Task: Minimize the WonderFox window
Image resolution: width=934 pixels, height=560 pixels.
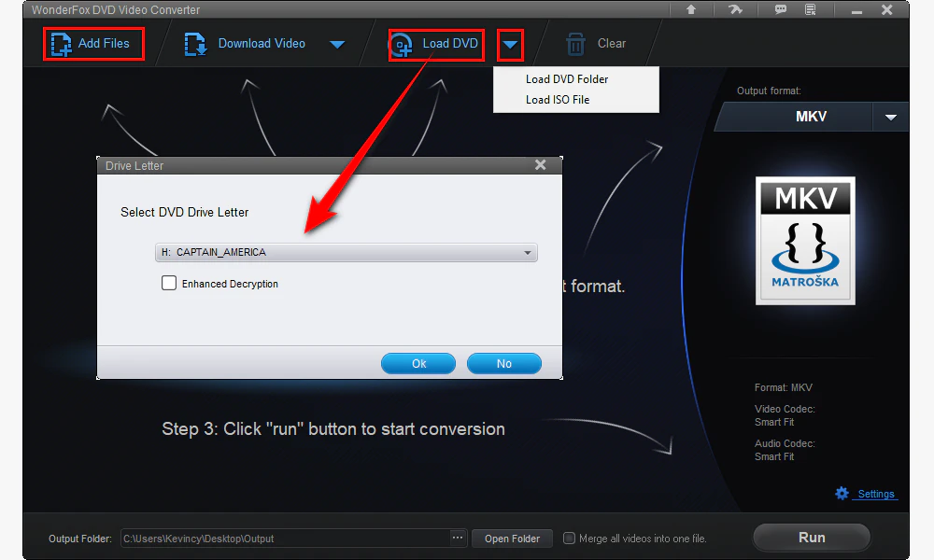Action: (x=856, y=10)
